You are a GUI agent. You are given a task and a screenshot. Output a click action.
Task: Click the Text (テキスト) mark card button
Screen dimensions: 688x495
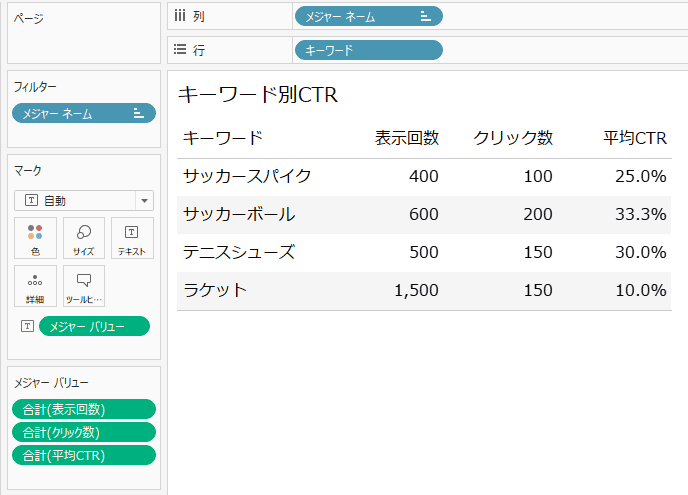pyautogui.click(x=132, y=239)
